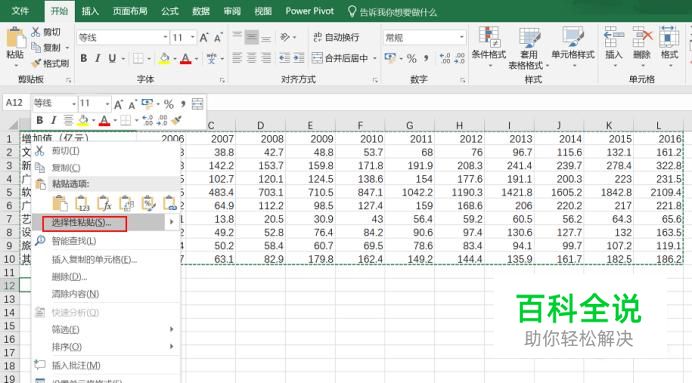This screenshot has width=692, height=383.
Task: Open number format dropdown showing 常规
Action: pos(462,38)
